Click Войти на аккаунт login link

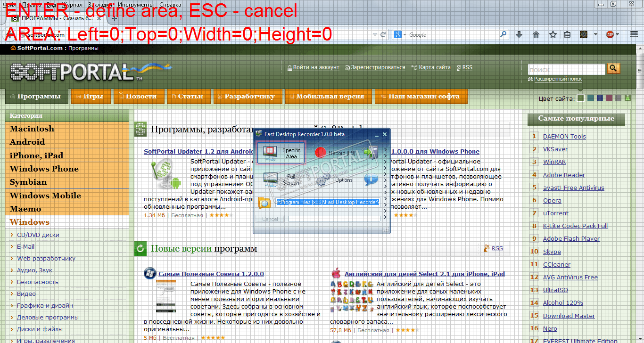click(x=316, y=67)
